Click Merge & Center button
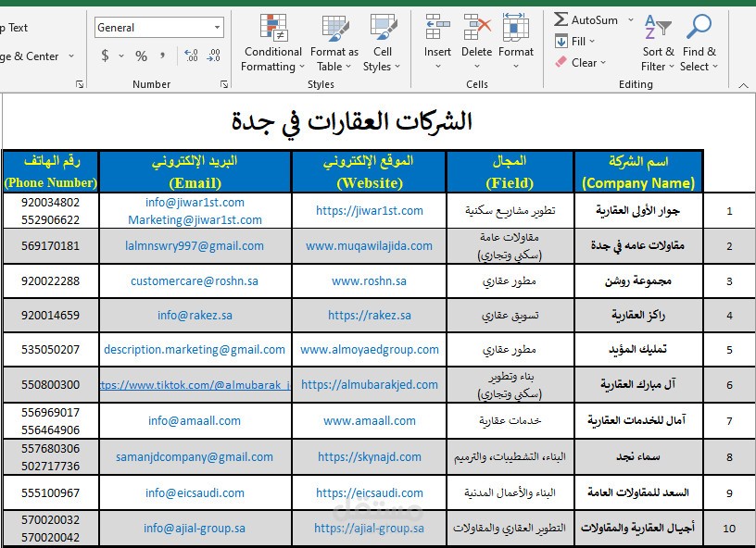 (30, 56)
